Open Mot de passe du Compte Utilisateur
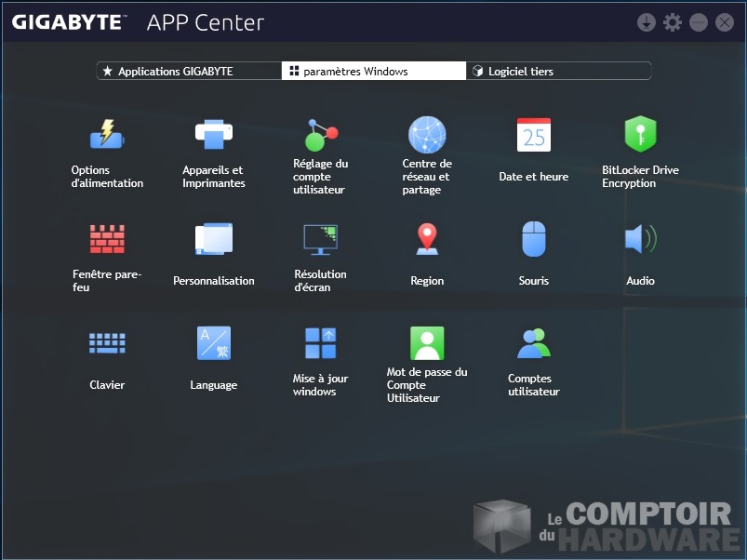Screen dimensions: 747x560 427,343
